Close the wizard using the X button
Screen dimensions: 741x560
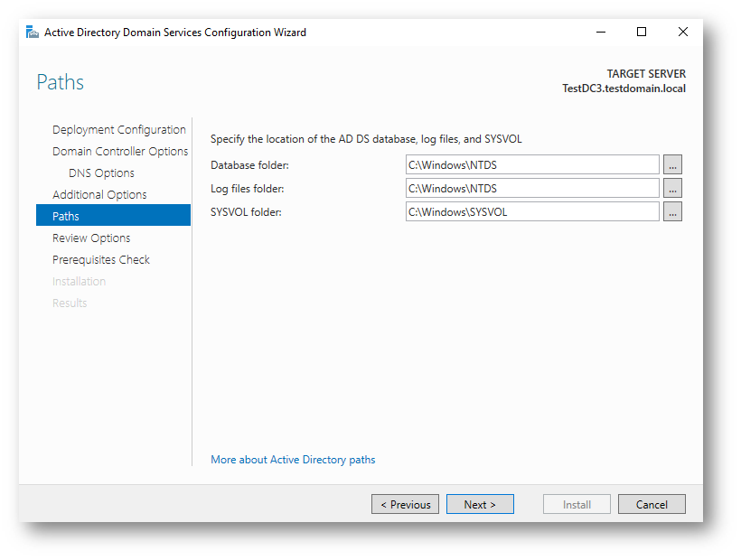[x=682, y=33]
